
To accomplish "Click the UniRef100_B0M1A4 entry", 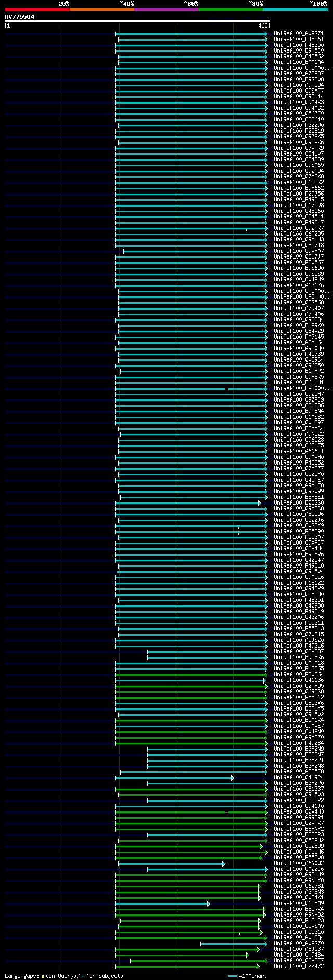I will point(299,62).
